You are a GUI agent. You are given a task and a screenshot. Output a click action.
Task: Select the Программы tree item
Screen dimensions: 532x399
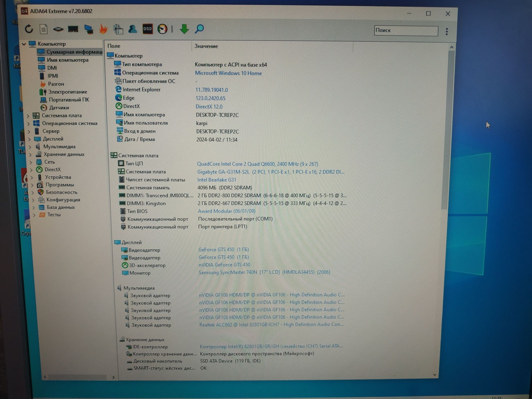click(x=56, y=185)
